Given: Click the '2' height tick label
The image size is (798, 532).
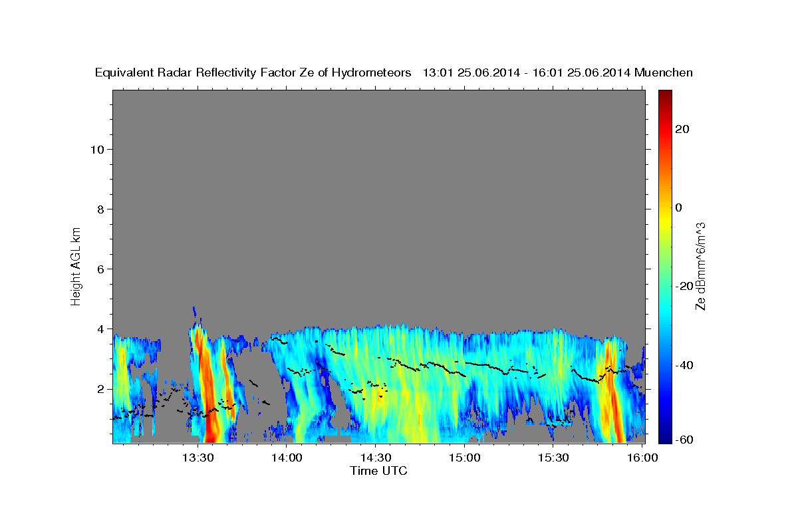Looking at the screenshot, I should tap(100, 388).
